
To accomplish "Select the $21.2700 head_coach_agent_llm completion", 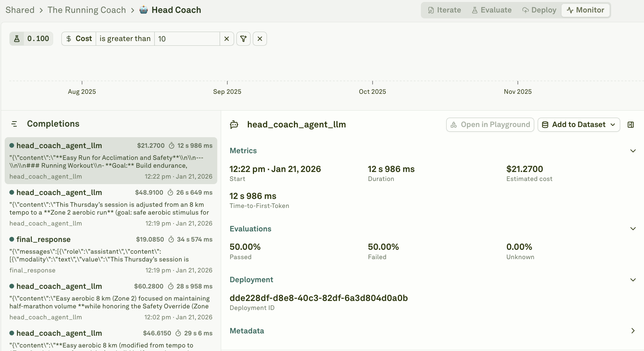I will pos(111,161).
